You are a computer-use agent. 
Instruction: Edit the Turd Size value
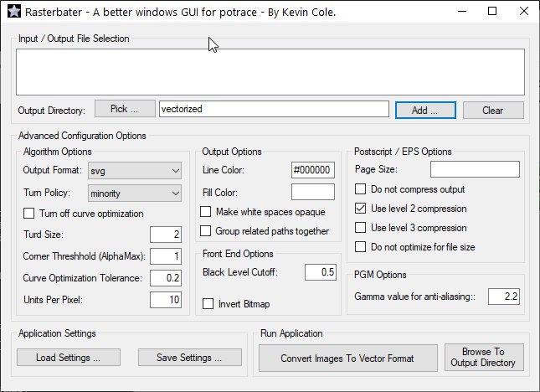(x=166, y=235)
